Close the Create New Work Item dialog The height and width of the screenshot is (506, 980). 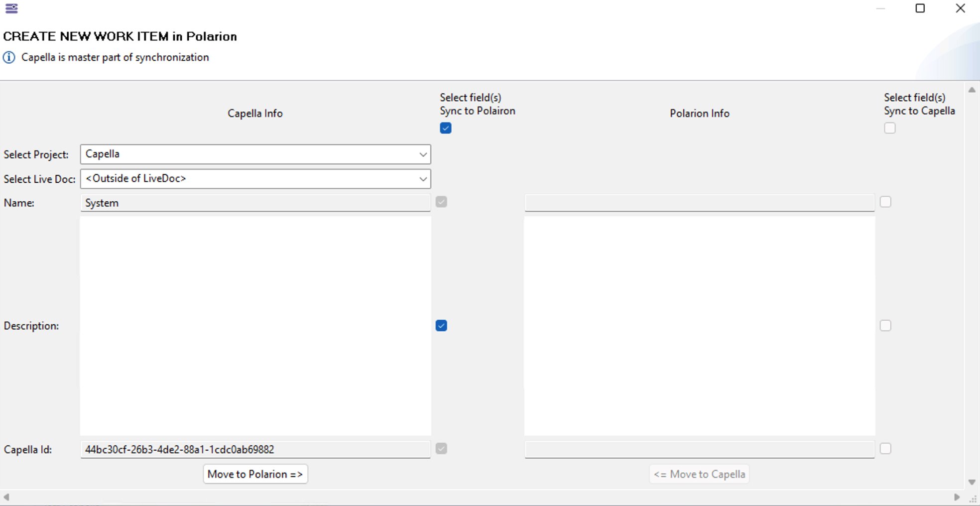961,8
